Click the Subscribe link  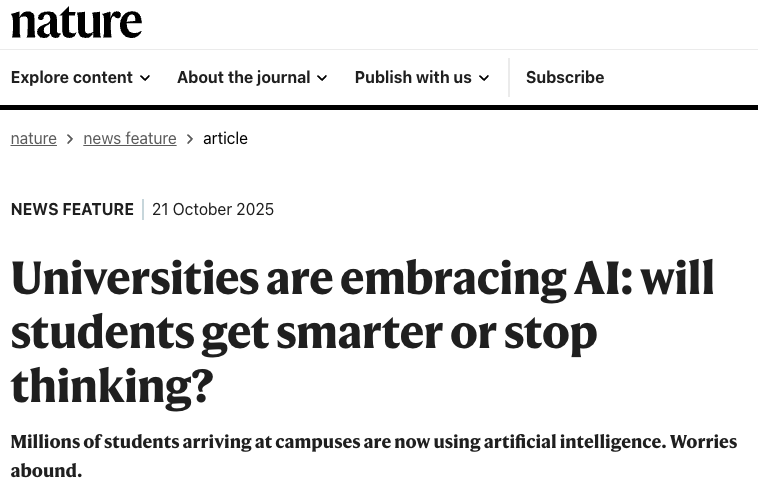[565, 77]
